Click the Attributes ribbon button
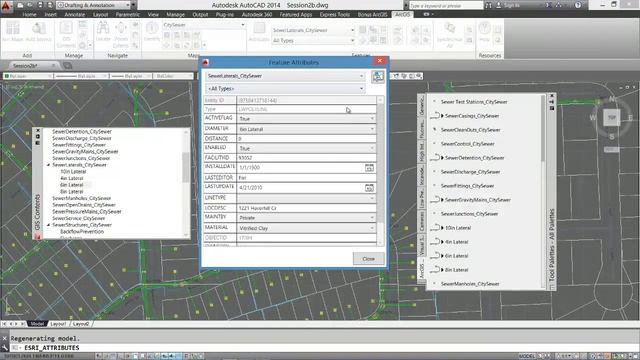The width and height of the screenshot is (640, 360). 259,32
